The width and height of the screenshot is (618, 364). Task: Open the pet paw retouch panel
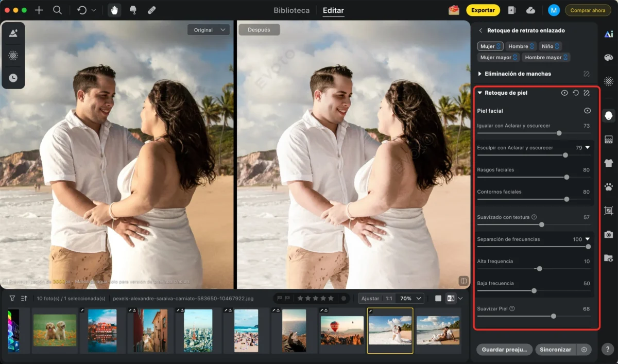(608, 187)
